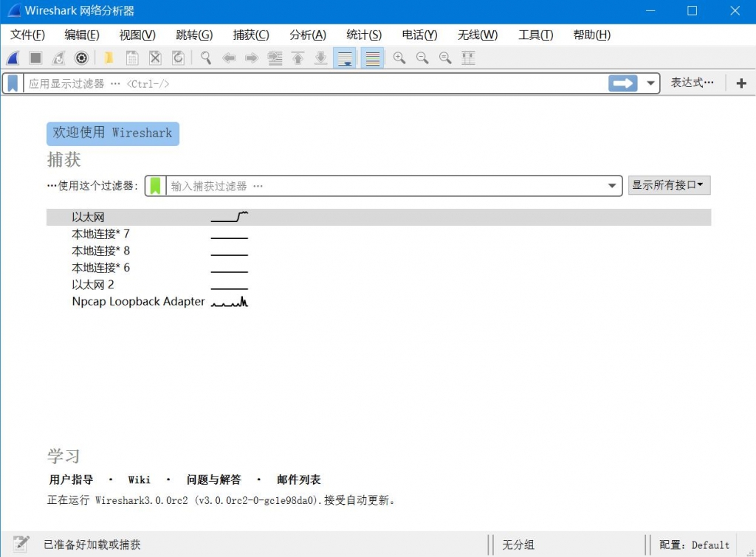Jump to a specific packet icon
Screen dimensions: 756x557
[x=275, y=58]
